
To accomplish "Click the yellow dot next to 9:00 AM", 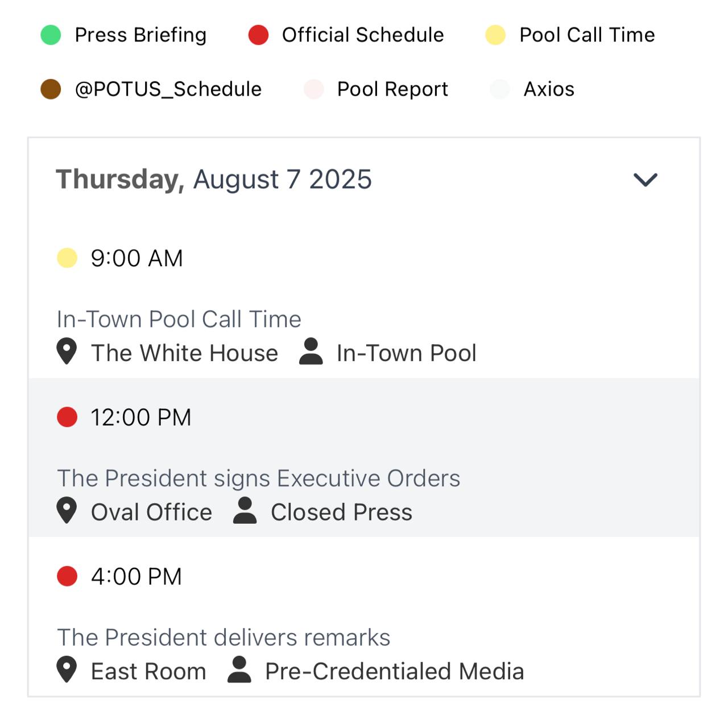I will click(67, 258).
